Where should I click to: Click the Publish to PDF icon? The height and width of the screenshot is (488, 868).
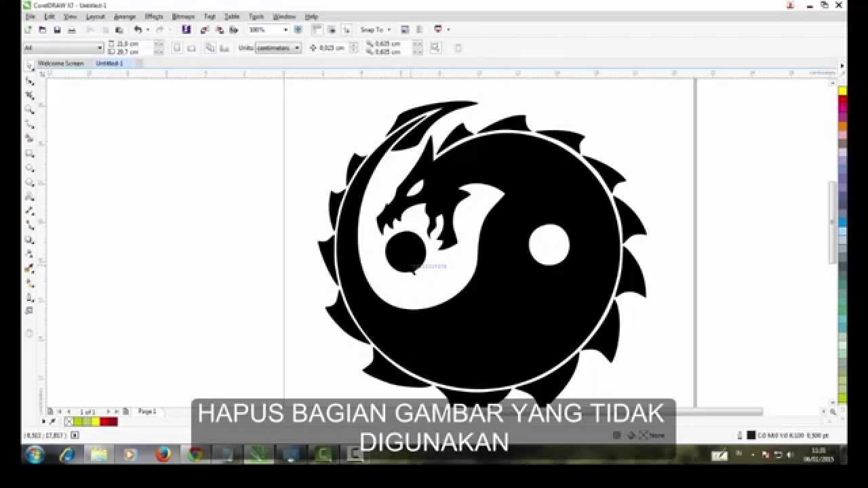(233, 30)
